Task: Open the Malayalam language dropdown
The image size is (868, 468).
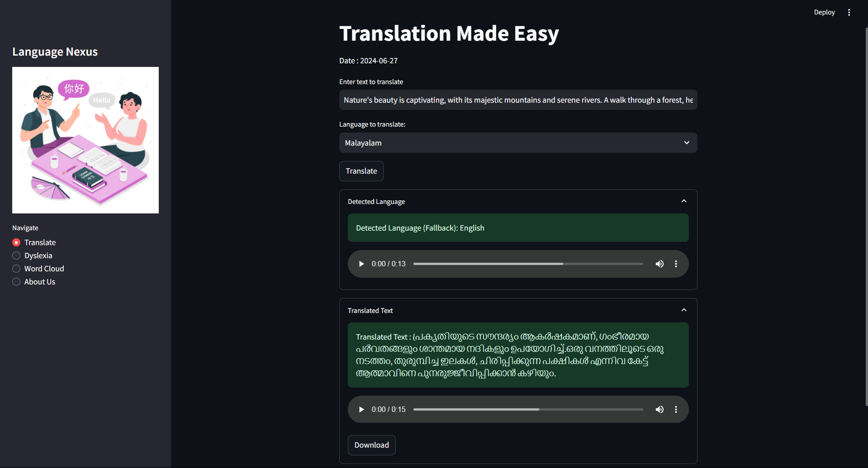Action: [x=518, y=143]
